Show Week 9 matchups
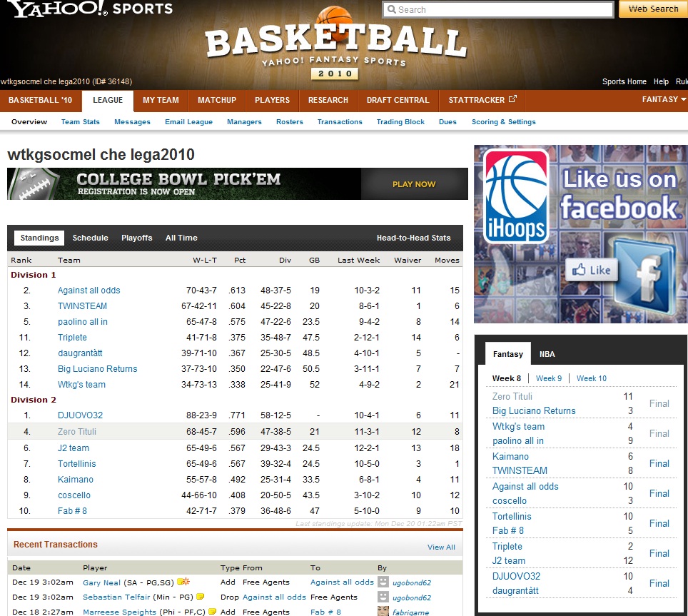Image resolution: width=688 pixels, height=616 pixels. (x=549, y=378)
